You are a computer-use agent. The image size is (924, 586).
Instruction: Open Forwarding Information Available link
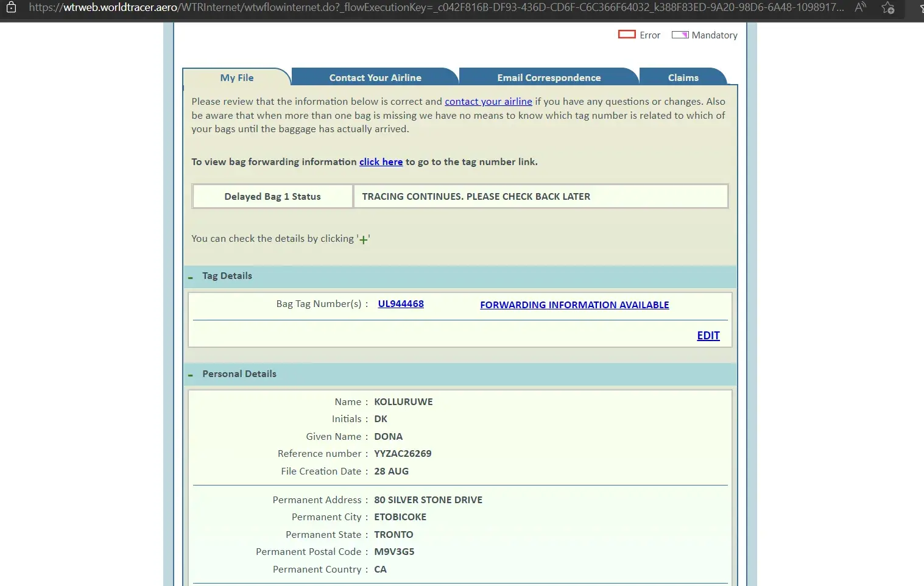point(574,305)
